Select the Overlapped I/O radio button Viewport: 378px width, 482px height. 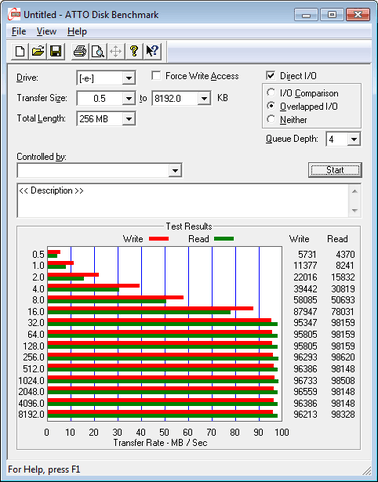(271, 106)
